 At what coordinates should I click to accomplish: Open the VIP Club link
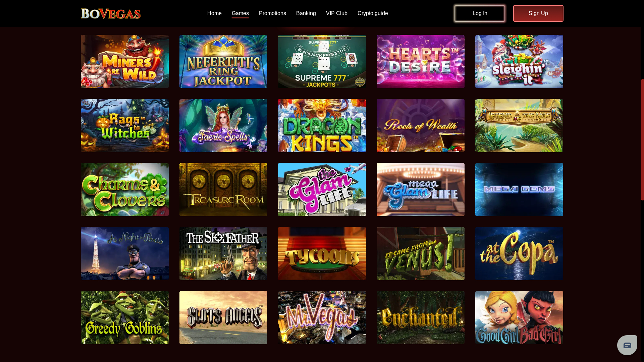pos(337,13)
